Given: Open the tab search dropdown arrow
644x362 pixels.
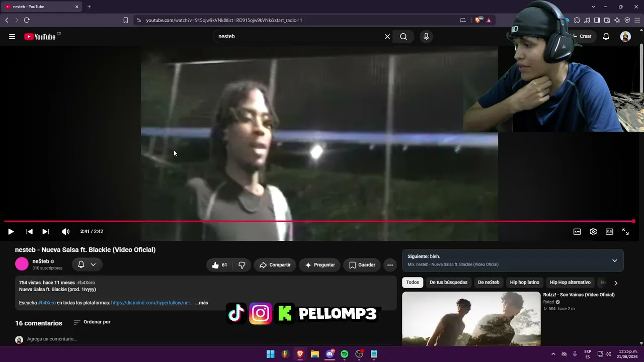Looking at the screenshot, I should pos(593,7).
